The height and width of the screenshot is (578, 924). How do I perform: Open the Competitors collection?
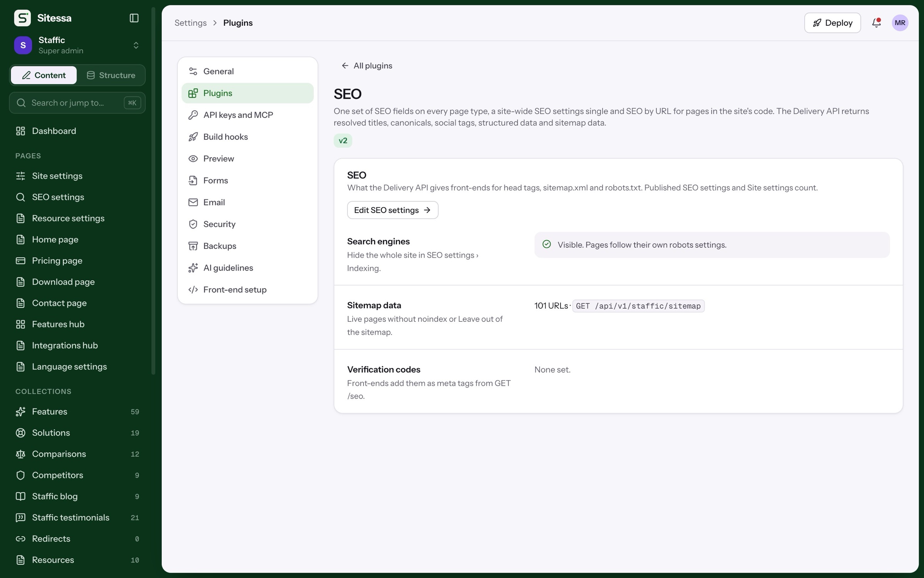[77, 475]
